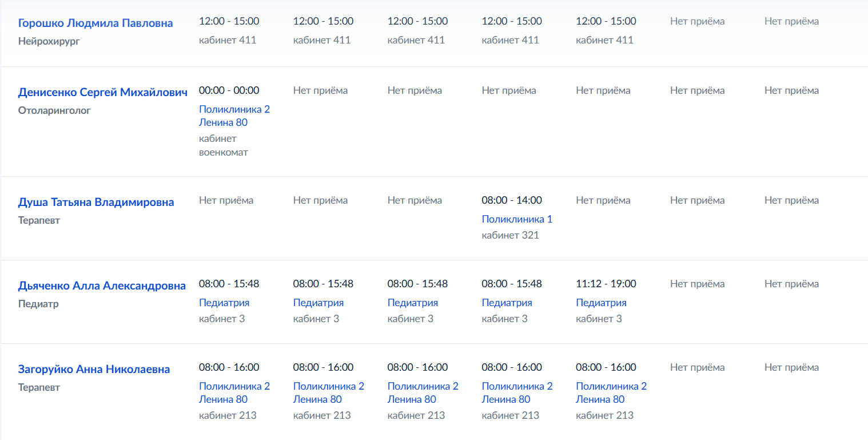Open doctor profile Денисенко Сергей Михайлович
The image size is (868, 440).
coord(103,92)
